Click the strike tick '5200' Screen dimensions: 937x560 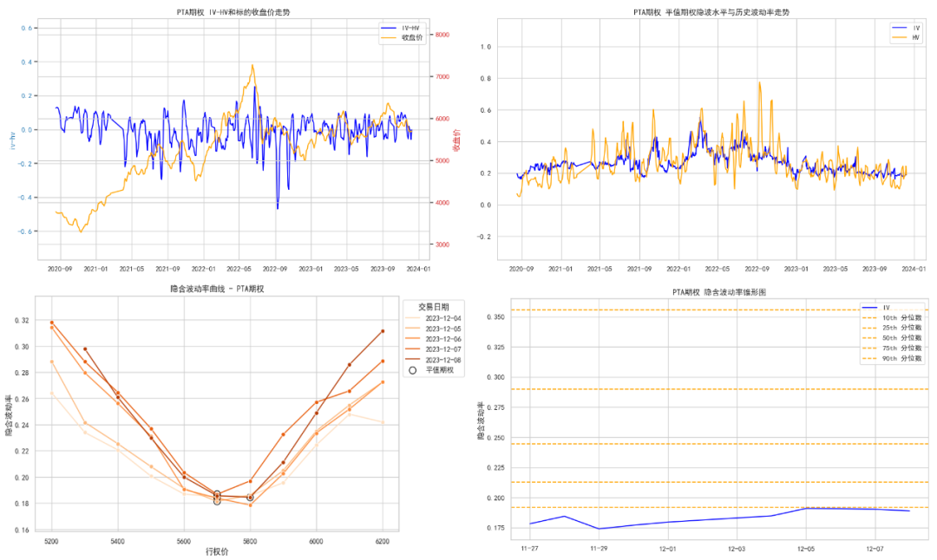pyautogui.click(x=51, y=542)
